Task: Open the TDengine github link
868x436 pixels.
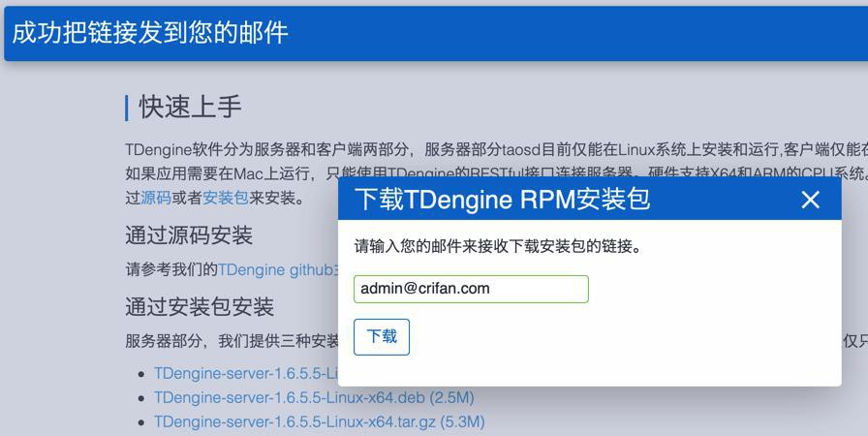Action: click(x=278, y=269)
